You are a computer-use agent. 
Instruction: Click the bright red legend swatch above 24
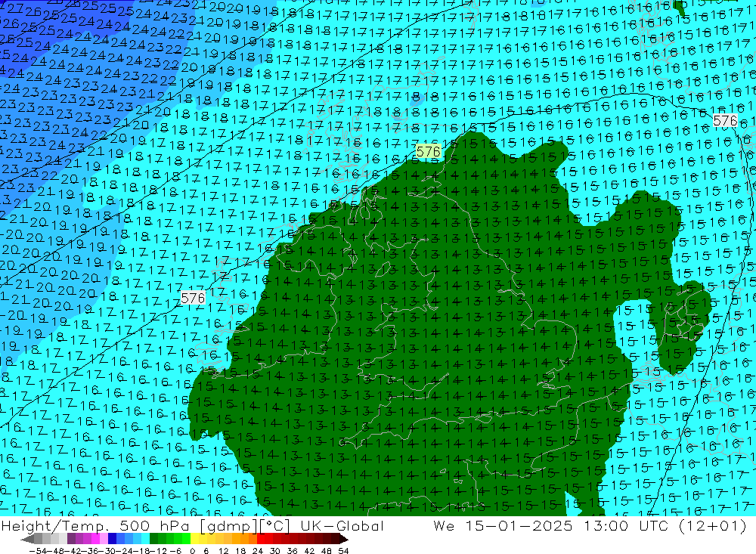[x=261, y=539]
